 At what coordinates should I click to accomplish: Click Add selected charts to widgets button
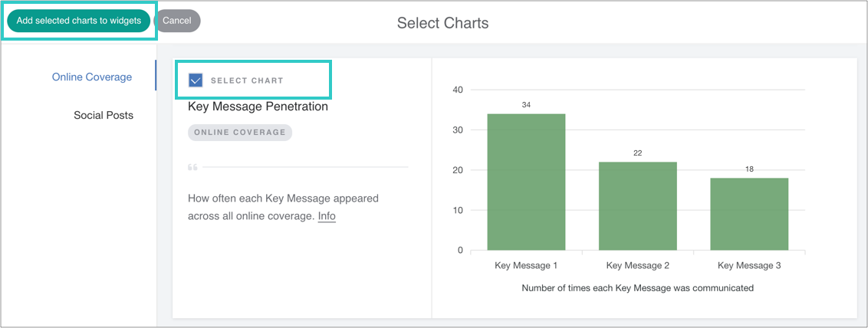[78, 21]
